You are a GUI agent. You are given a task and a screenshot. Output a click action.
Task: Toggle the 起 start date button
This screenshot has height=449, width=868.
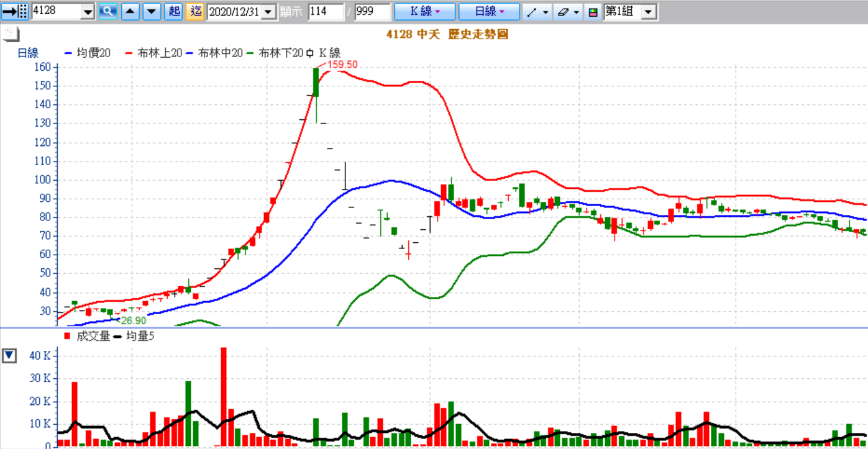(173, 11)
